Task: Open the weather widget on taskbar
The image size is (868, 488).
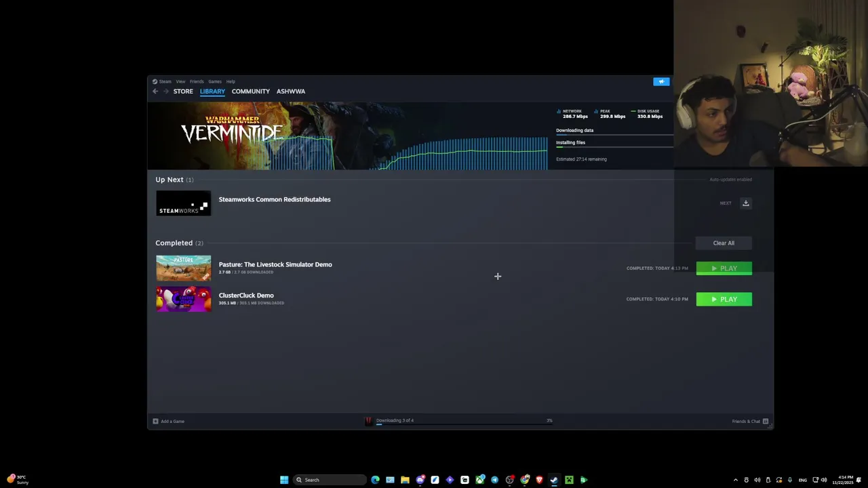Action: (x=18, y=479)
